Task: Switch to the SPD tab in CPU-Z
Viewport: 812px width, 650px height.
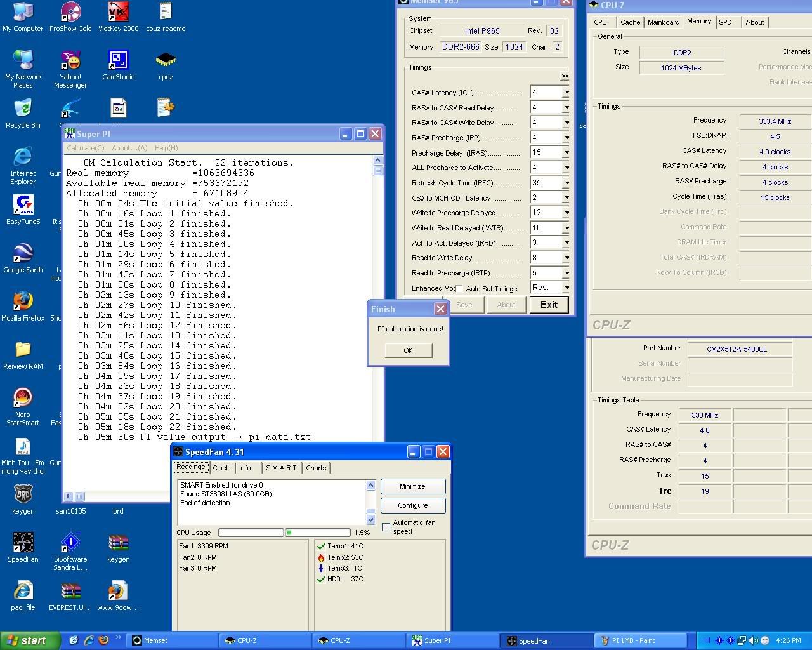Action: pos(725,22)
